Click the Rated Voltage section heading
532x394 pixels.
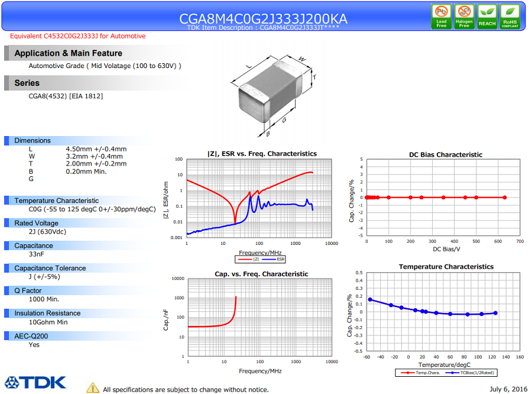tap(36, 223)
